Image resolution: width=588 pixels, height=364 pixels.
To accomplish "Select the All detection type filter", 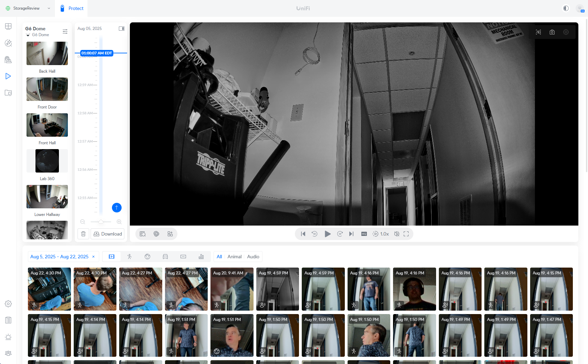I will pyautogui.click(x=219, y=257).
